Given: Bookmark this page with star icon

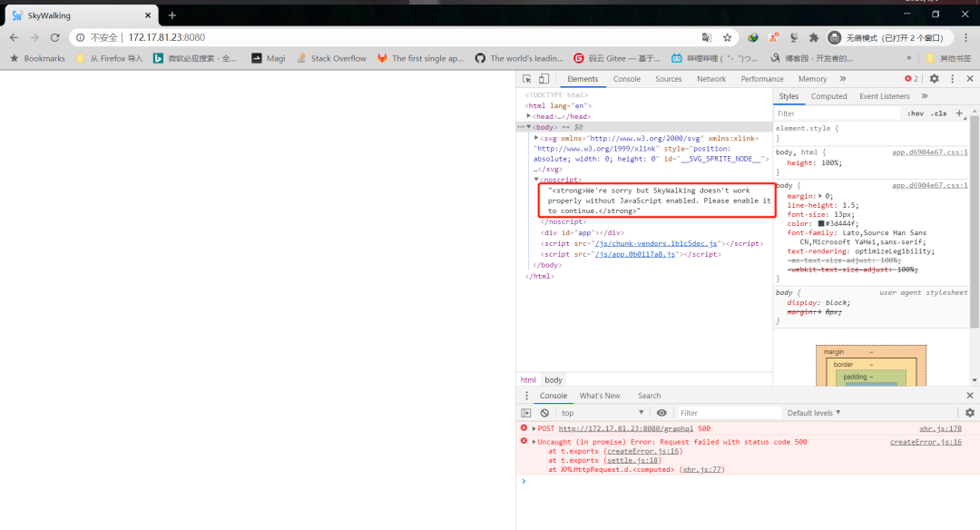Looking at the screenshot, I should pyautogui.click(x=727, y=37).
